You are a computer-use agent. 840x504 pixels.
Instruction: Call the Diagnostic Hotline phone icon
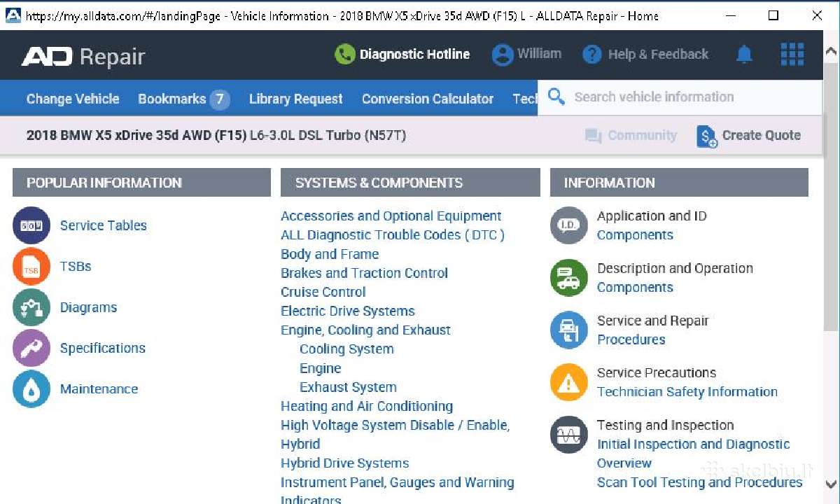[345, 55]
